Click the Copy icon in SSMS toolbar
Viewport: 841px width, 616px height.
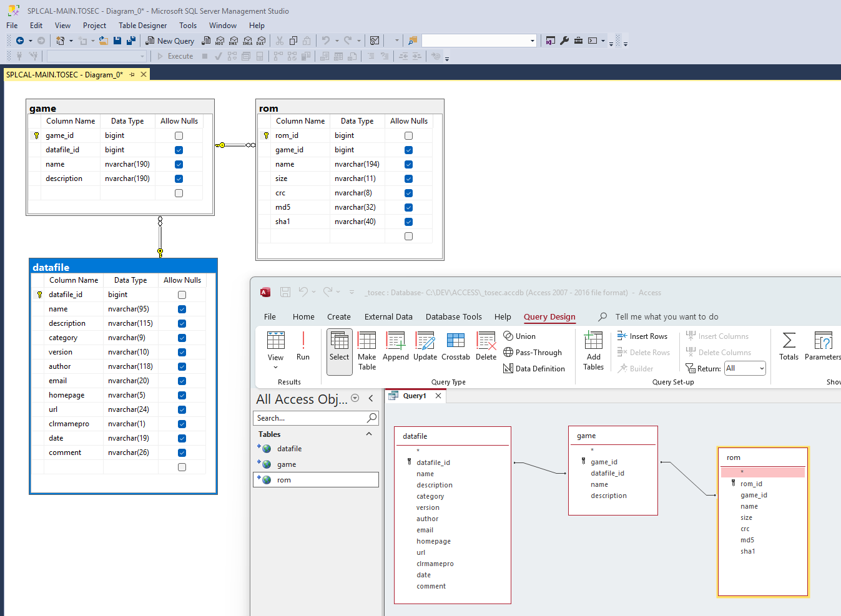(x=293, y=41)
